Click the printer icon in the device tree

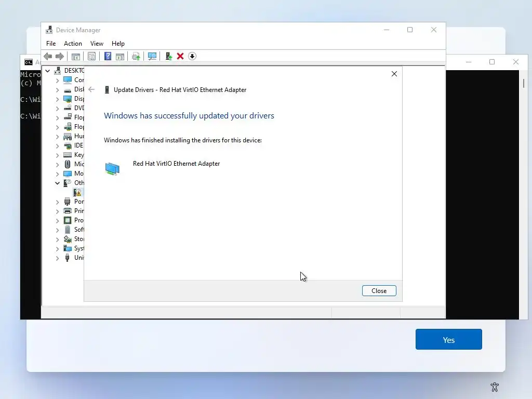pyautogui.click(x=68, y=211)
